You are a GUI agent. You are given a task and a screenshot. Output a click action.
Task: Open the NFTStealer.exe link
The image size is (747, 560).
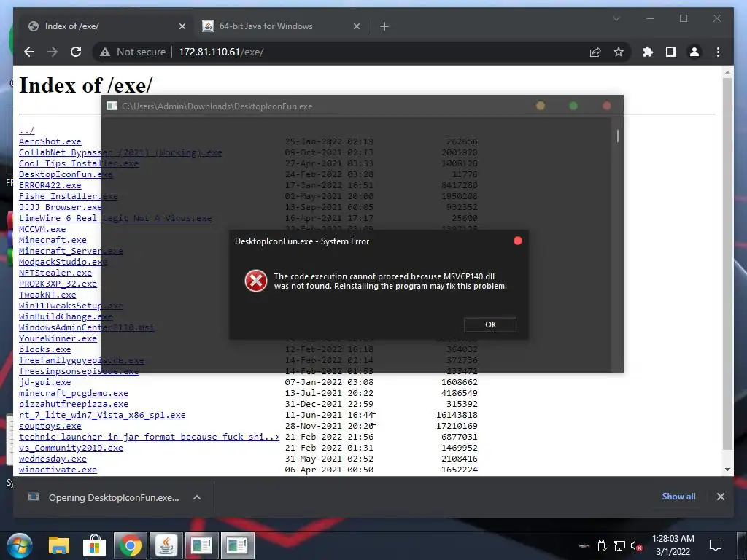click(x=55, y=273)
